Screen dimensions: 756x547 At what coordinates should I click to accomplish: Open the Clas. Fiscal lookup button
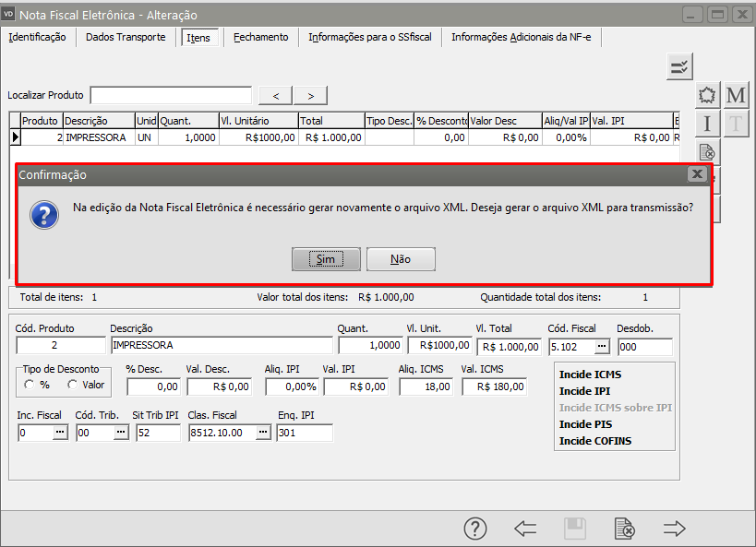pyautogui.click(x=263, y=433)
